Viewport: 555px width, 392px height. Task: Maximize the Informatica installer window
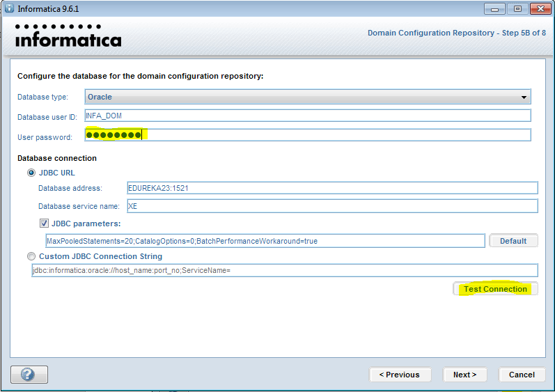pos(517,9)
